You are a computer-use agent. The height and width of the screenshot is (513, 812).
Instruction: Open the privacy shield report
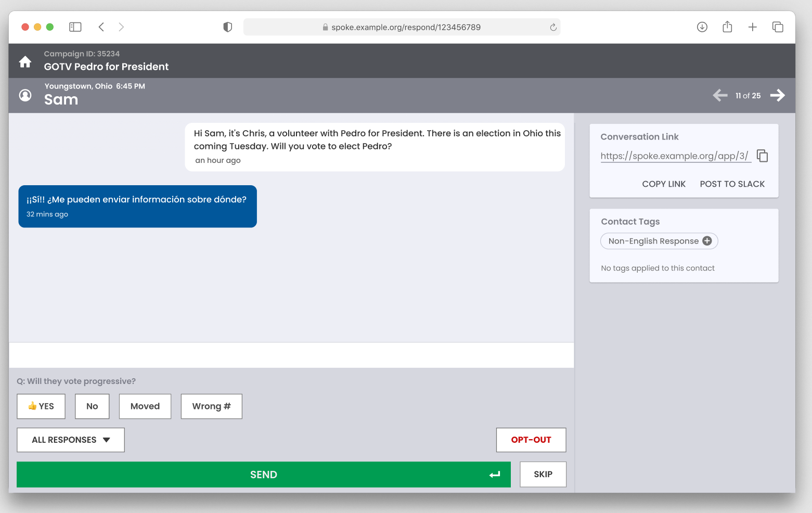click(227, 27)
